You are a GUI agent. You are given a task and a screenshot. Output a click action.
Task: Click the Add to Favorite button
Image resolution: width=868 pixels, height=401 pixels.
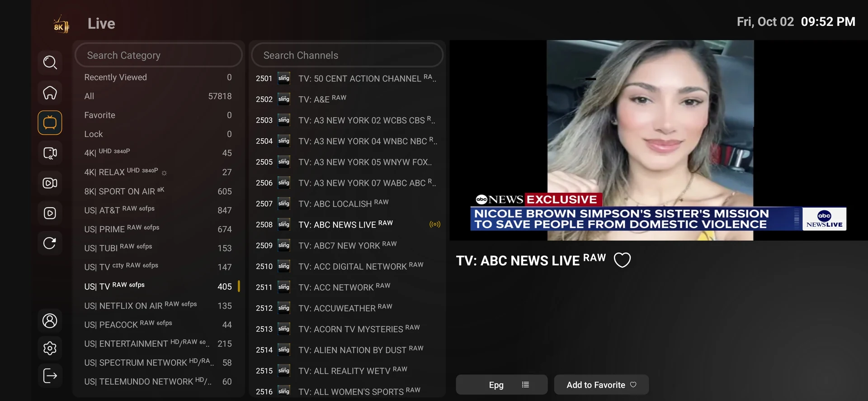click(602, 385)
